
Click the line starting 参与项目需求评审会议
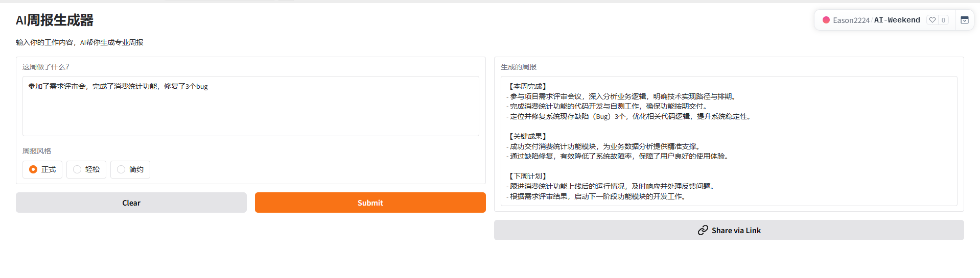tap(623, 96)
